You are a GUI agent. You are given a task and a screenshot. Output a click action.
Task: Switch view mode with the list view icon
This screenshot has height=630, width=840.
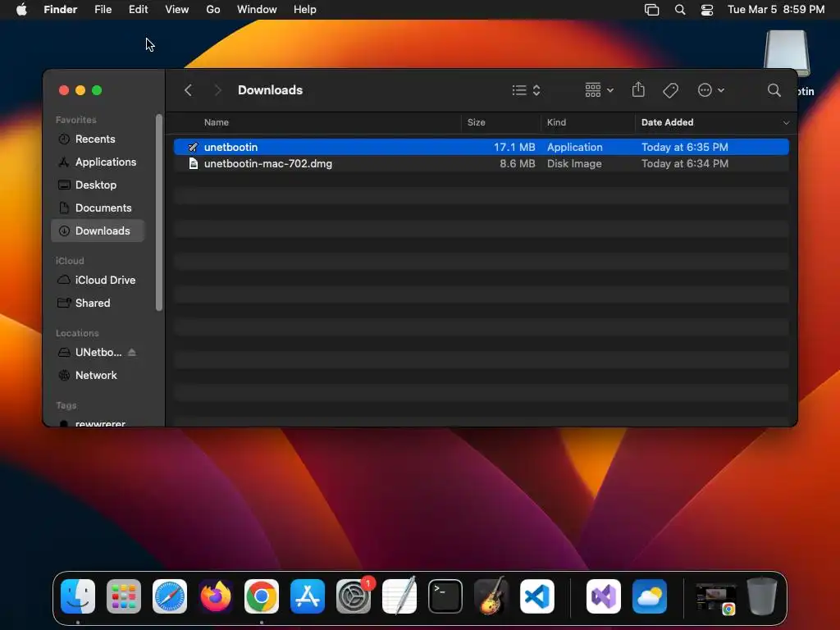tap(526, 90)
